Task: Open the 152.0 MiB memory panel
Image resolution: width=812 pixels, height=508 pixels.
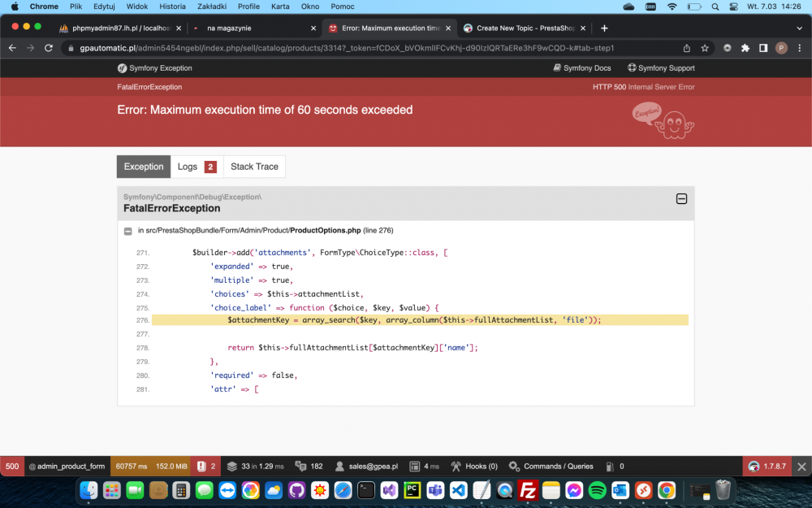Action: click(x=171, y=466)
